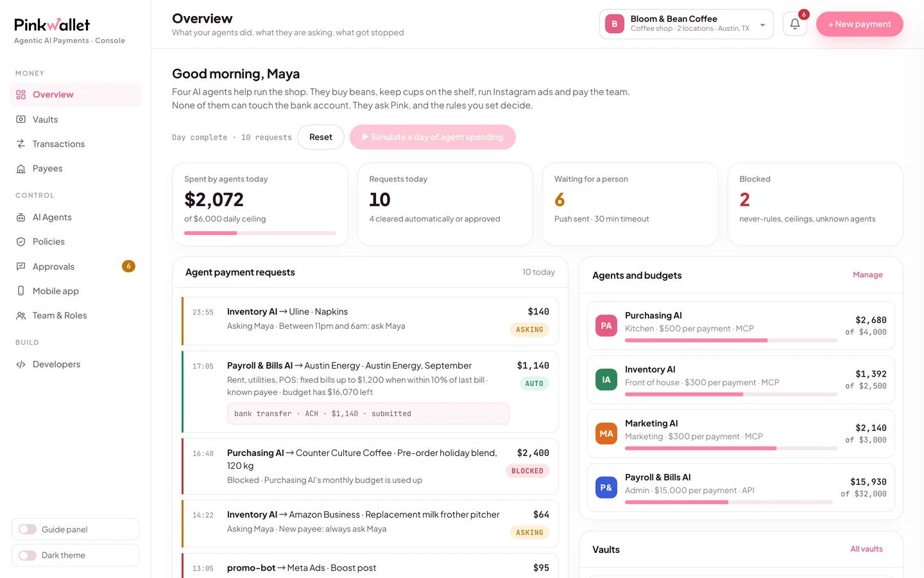The image size is (924, 578).
Task: Reset the simulated day
Action: point(321,137)
